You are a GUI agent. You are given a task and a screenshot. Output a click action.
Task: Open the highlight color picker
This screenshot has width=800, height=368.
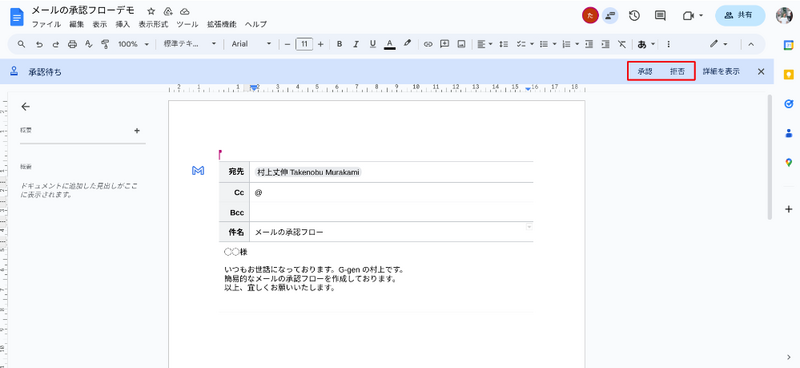tap(407, 44)
